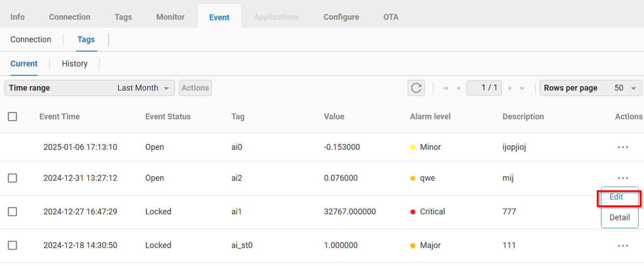
Task: Go to first page arrow icon
Action: [x=445, y=88]
